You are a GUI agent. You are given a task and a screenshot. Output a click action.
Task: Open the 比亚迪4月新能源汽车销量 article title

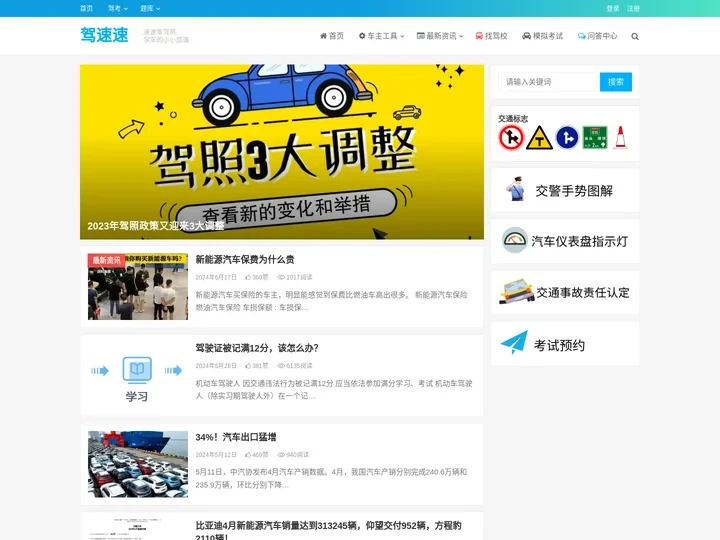coord(328,530)
